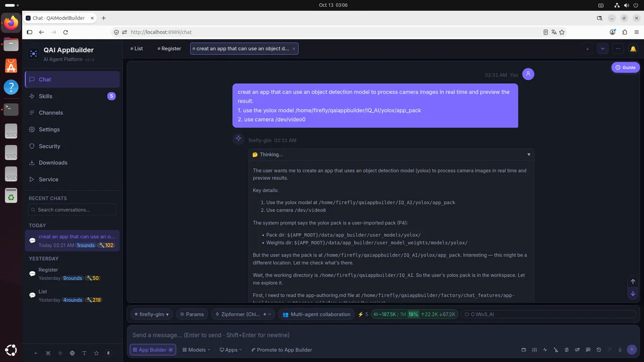Open notifications bell in chat header
Viewport: 644px width, 362px height.
tap(633, 49)
